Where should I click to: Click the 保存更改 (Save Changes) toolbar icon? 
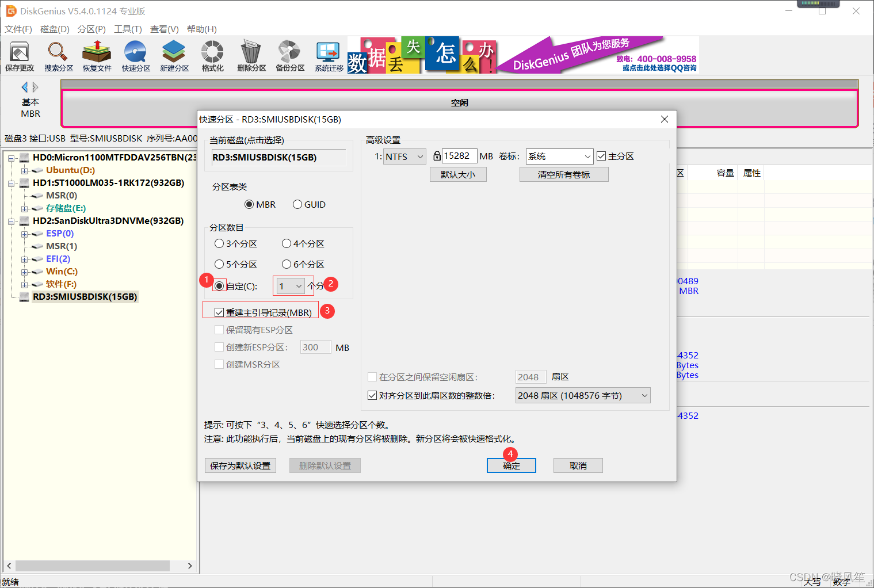pos(20,56)
